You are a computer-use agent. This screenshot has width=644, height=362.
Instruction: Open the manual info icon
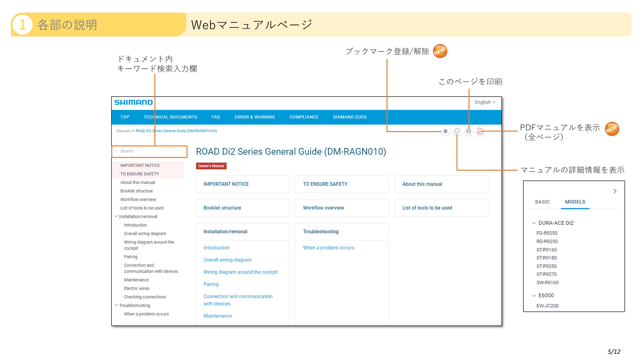click(457, 131)
